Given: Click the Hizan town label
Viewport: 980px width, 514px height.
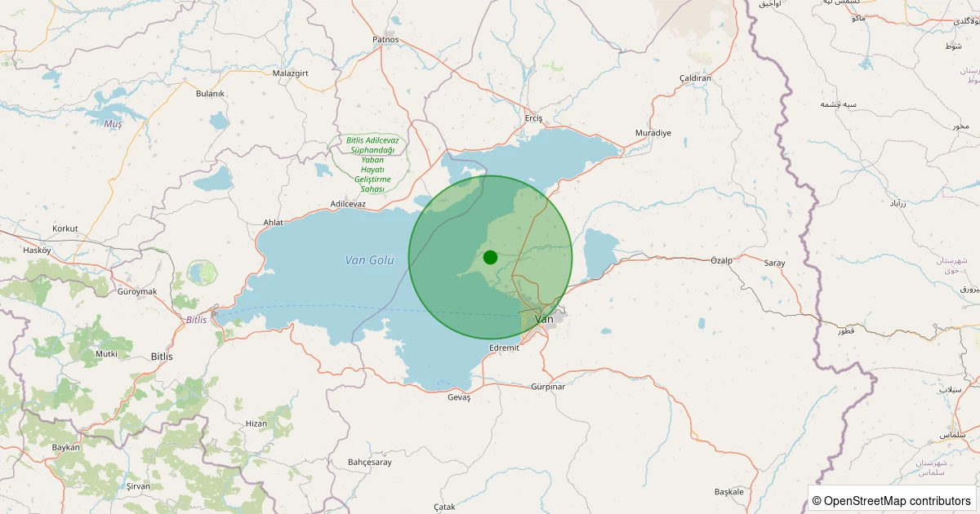Looking at the screenshot, I should pos(256,423).
